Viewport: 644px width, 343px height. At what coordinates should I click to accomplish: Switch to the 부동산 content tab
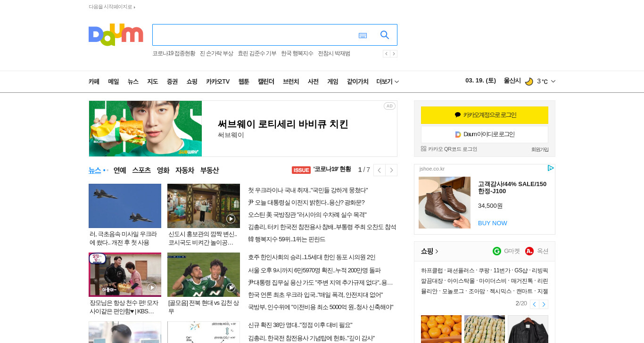(209, 170)
